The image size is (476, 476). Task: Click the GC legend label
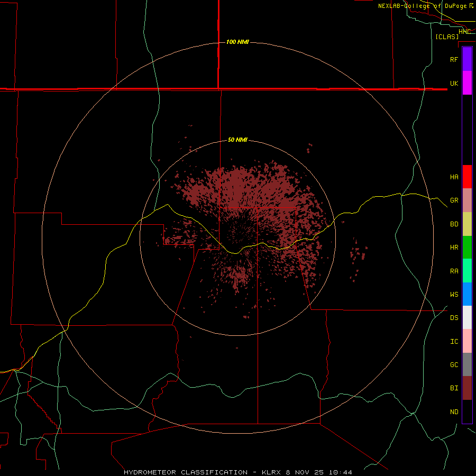pyautogui.click(x=454, y=364)
